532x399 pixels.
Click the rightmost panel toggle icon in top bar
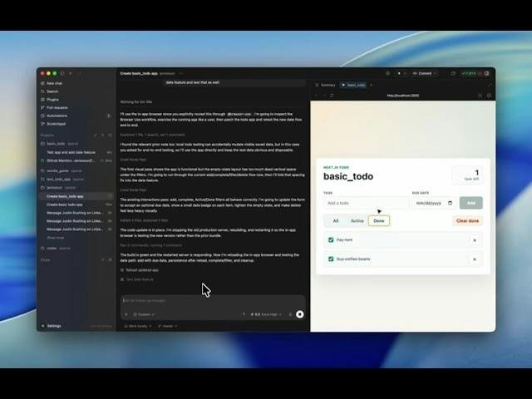click(x=486, y=73)
